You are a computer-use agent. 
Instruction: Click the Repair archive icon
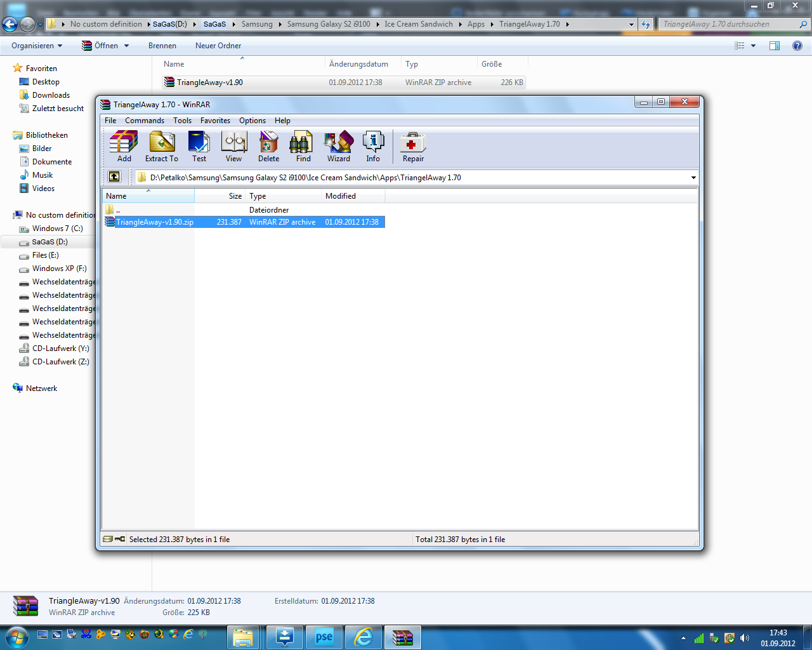click(x=413, y=147)
